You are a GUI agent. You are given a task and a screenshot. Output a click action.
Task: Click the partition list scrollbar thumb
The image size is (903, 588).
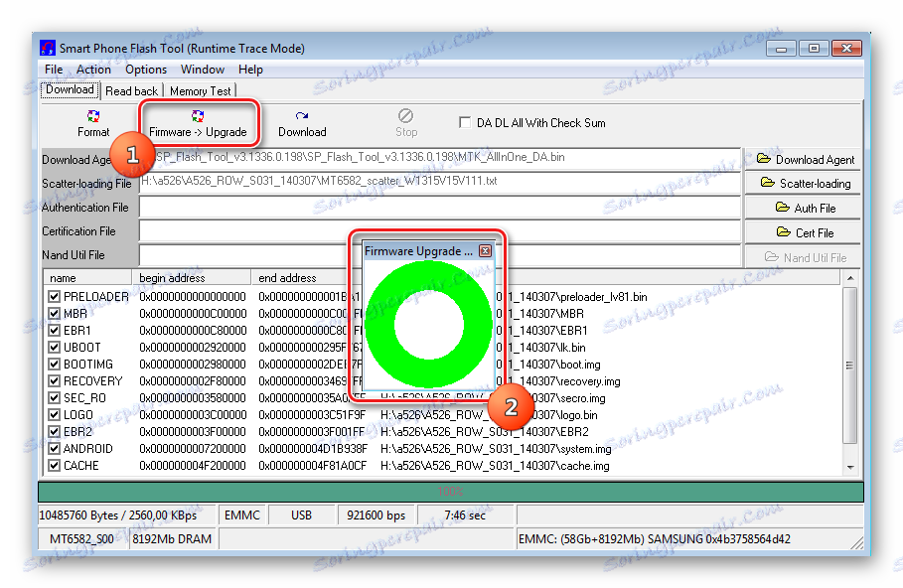850,366
